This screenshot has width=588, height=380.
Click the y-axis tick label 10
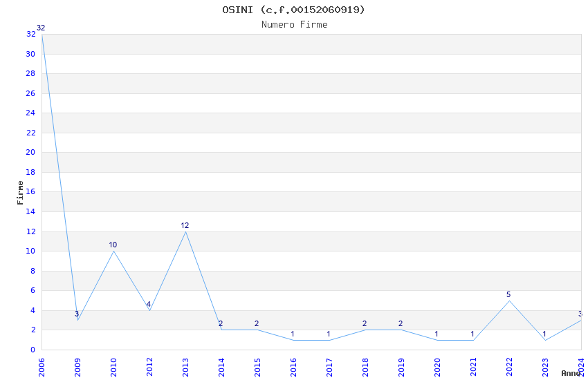30,251
